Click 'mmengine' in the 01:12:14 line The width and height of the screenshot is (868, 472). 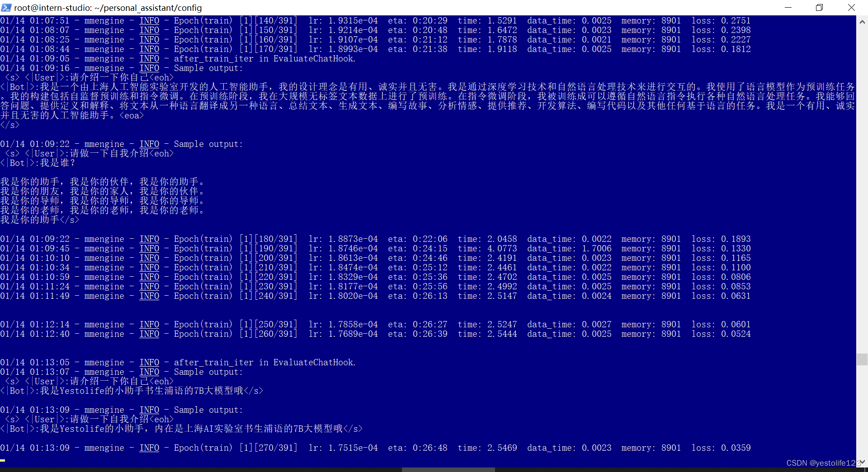pyautogui.click(x=104, y=325)
